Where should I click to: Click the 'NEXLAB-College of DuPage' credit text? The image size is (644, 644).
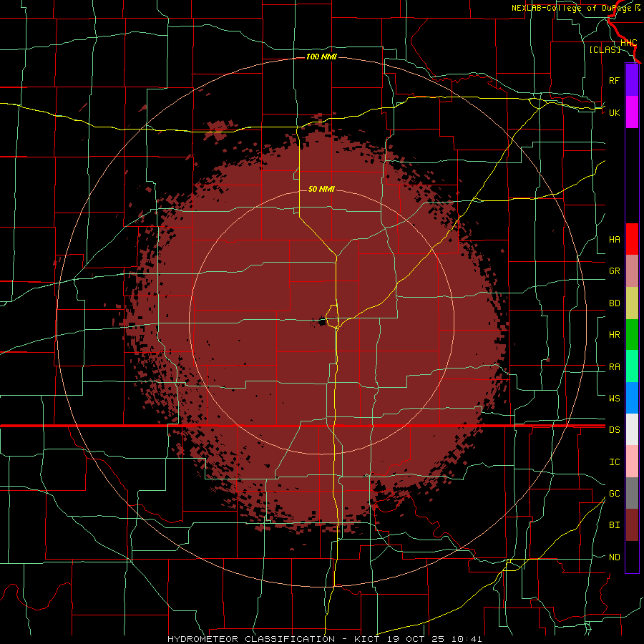coord(572,8)
